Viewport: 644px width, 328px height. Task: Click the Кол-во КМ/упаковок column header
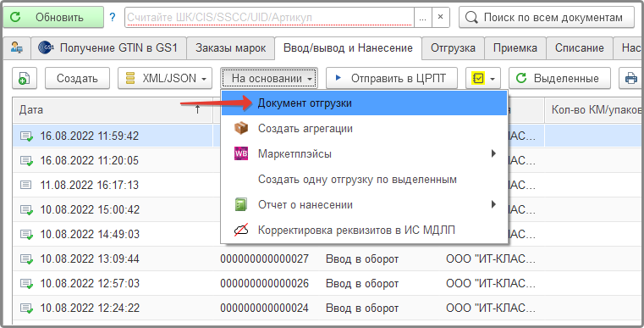[x=594, y=110]
